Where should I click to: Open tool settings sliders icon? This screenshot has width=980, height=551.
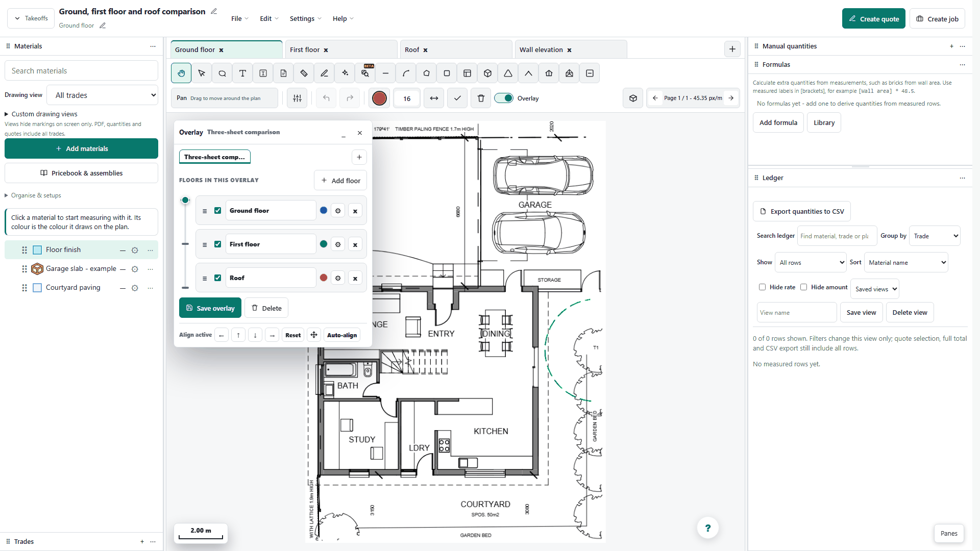(x=297, y=98)
